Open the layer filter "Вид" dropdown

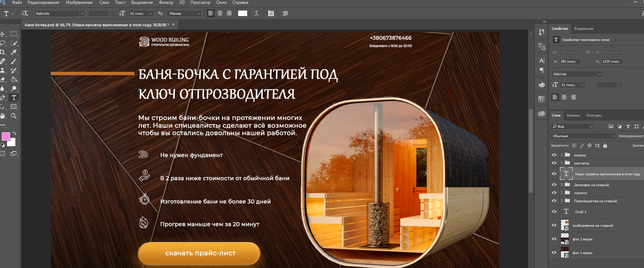click(572, 126)
